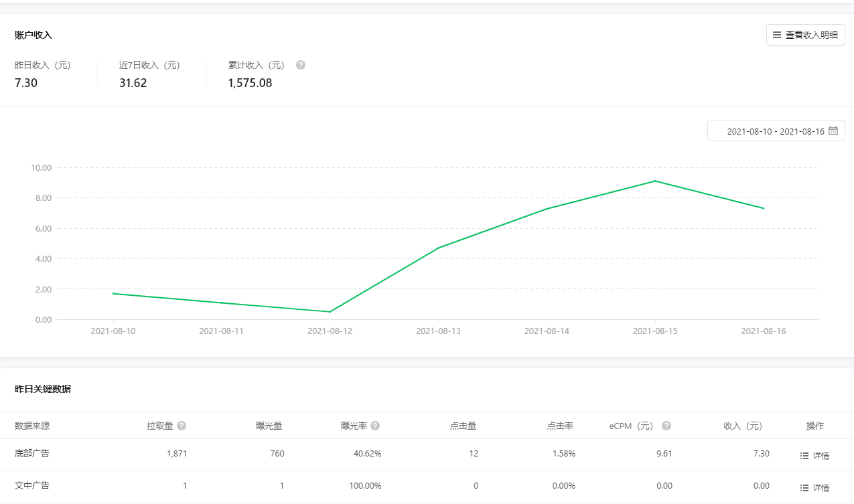Click menu icon on 查看收入明细 button
This screenshot has height=504, width=854.
tap(777, 35)
